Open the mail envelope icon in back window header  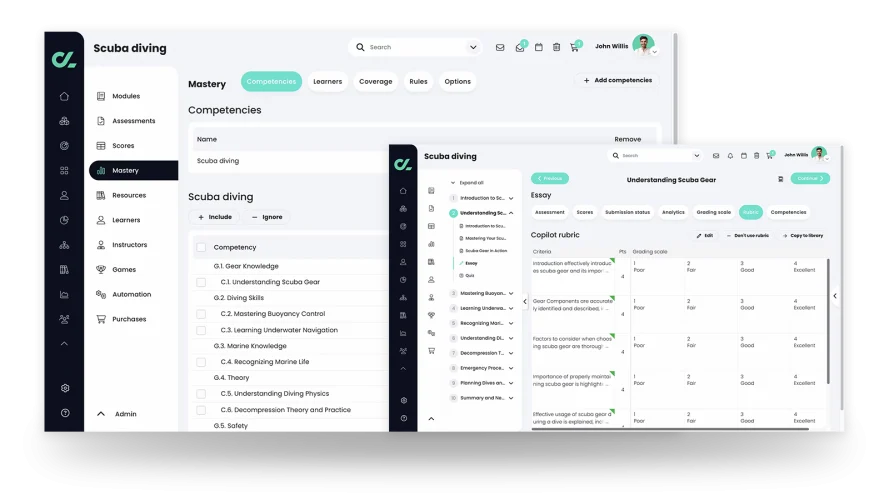click(500, 47)
